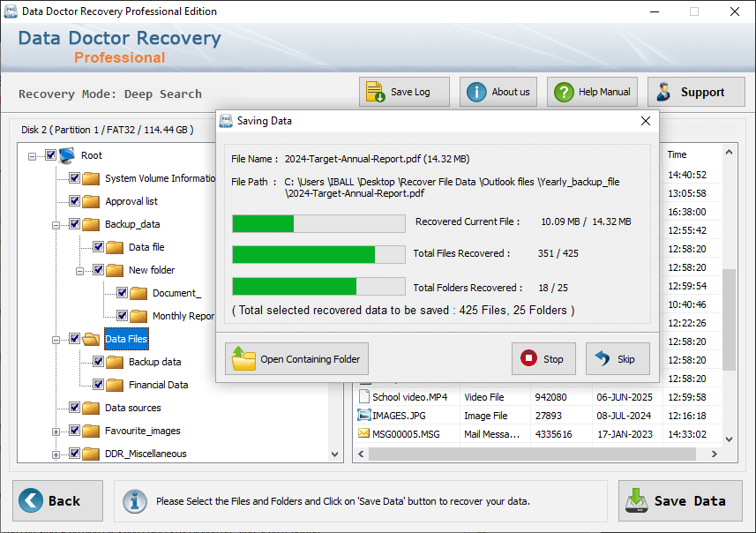756x533 pixels.
Task: Click the Total Folders Recovered progress bar
Action: tap(318, 286)
